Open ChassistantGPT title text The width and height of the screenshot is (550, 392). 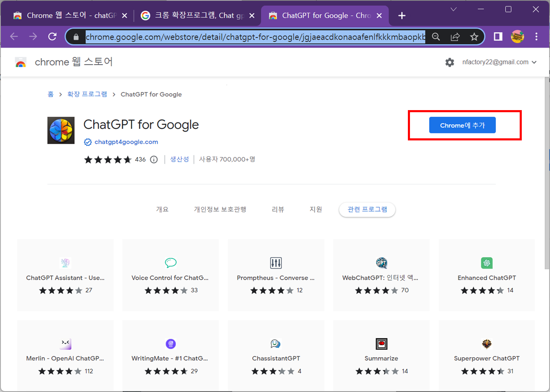276,359
